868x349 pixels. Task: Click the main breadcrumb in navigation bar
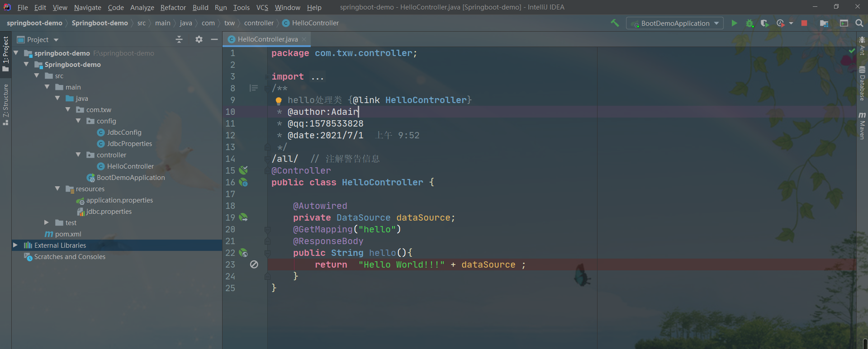click(163, 23)
